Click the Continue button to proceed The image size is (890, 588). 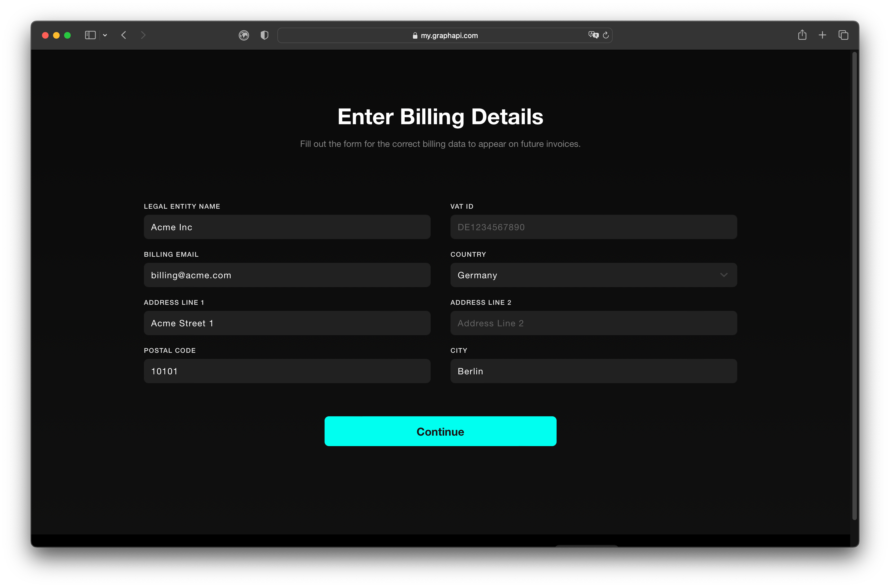440,431
